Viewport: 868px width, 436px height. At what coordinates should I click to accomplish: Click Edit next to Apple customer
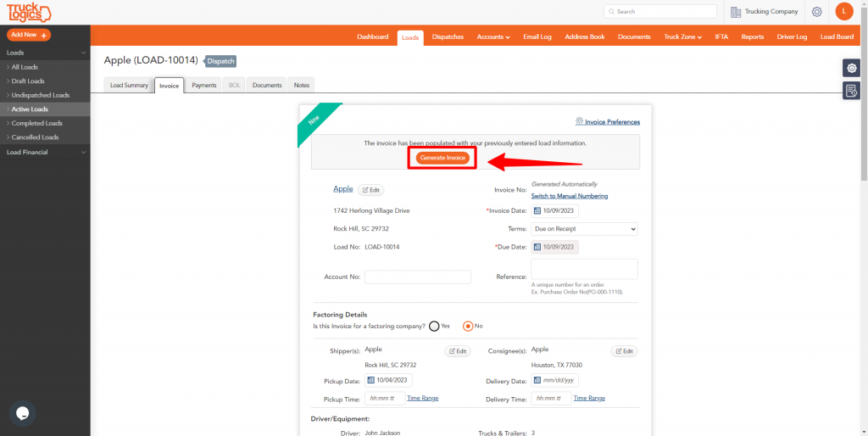pyautogui.click(x=371, y=190)
